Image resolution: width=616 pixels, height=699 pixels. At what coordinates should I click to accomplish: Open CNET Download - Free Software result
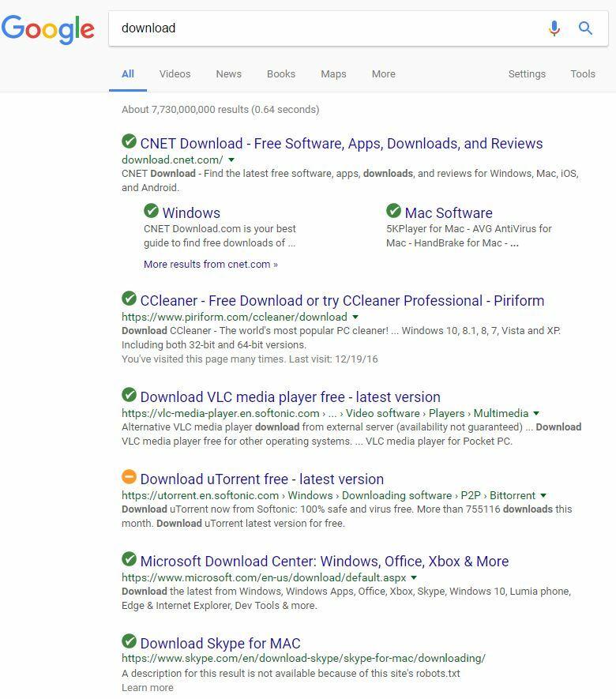point(341,144)
